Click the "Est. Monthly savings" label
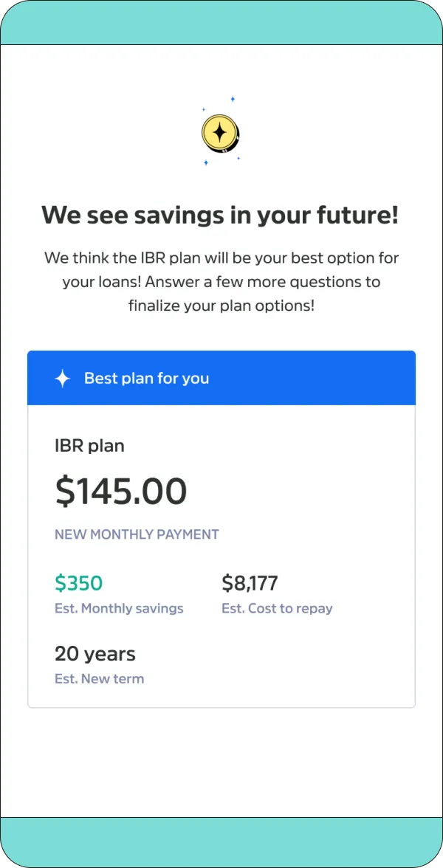Screen dimensions: 443x868 [119, 609]
